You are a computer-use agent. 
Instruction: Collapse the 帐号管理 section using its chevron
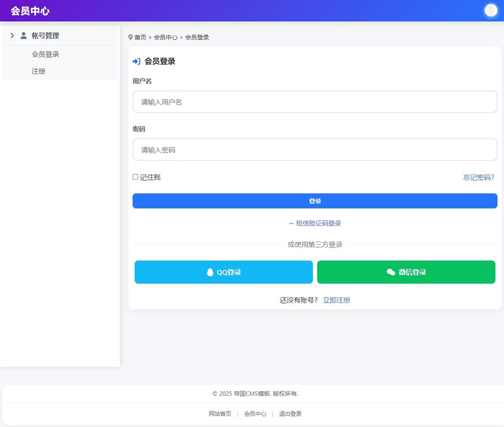coord(11,35)
